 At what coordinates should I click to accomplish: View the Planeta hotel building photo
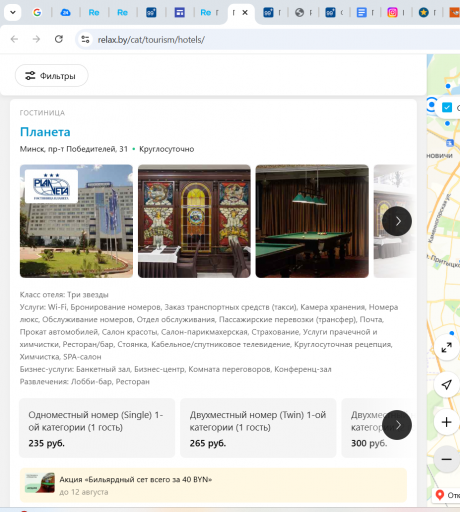tap(76, 221)
